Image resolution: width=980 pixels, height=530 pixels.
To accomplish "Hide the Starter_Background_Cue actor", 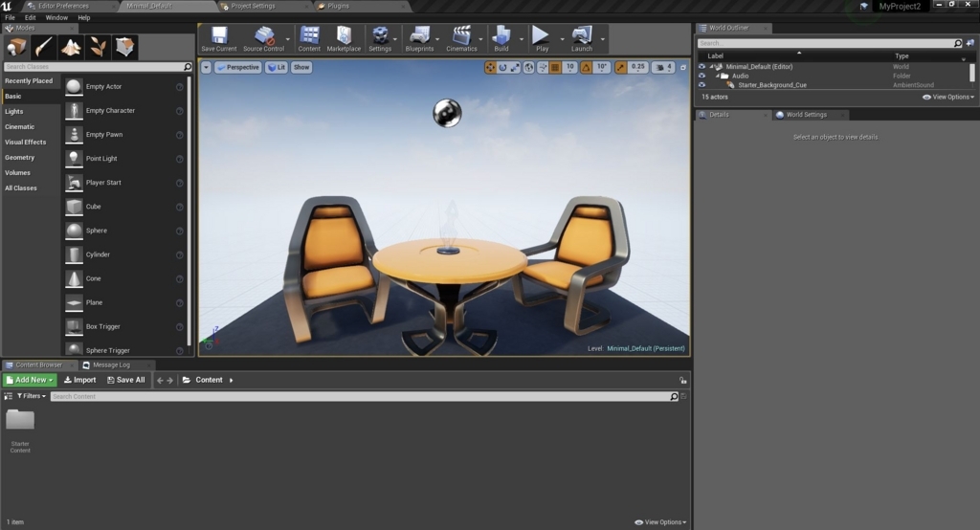I will (x=702, y=85).
